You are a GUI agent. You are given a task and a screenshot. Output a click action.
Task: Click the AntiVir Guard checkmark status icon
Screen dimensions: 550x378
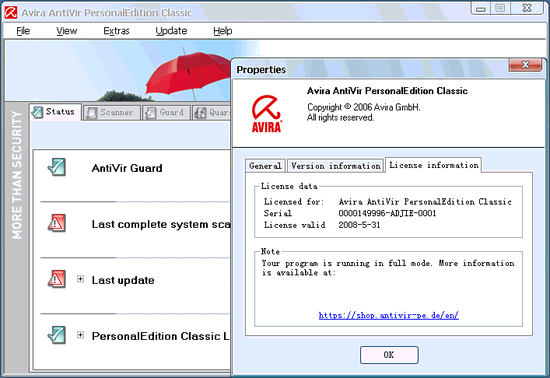click(x=56, y=167)
